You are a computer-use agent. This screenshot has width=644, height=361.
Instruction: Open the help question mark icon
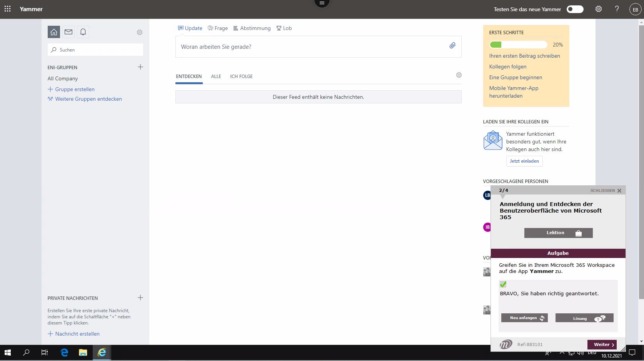[x=617, y=9]
